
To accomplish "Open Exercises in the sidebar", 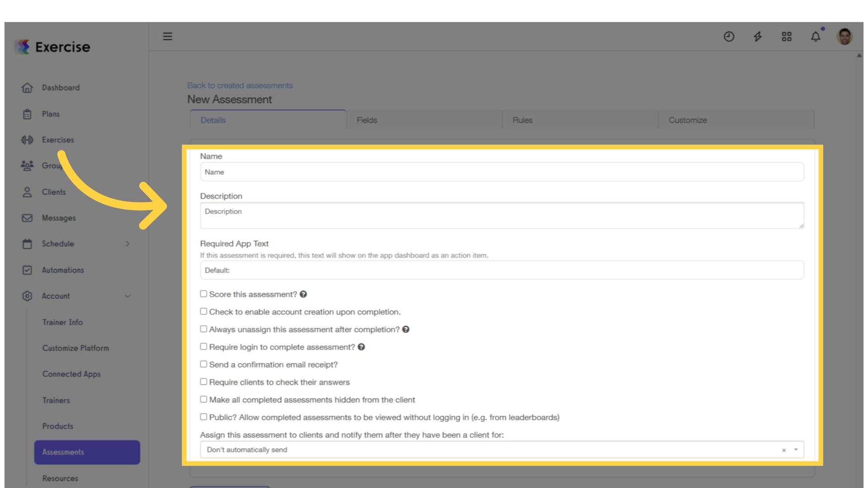I will tap(58, 140).
